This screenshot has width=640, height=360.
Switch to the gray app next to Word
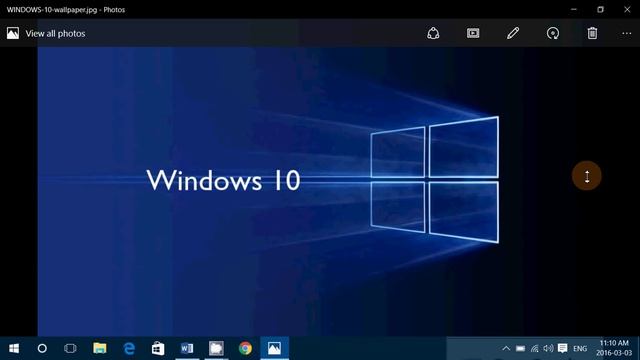click(216, 348)
